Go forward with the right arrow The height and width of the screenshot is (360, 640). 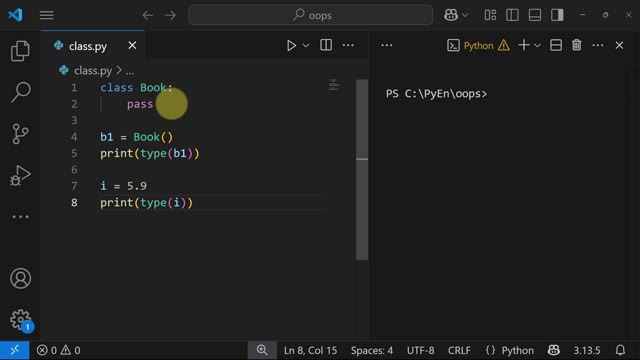[x=170, y=16]
